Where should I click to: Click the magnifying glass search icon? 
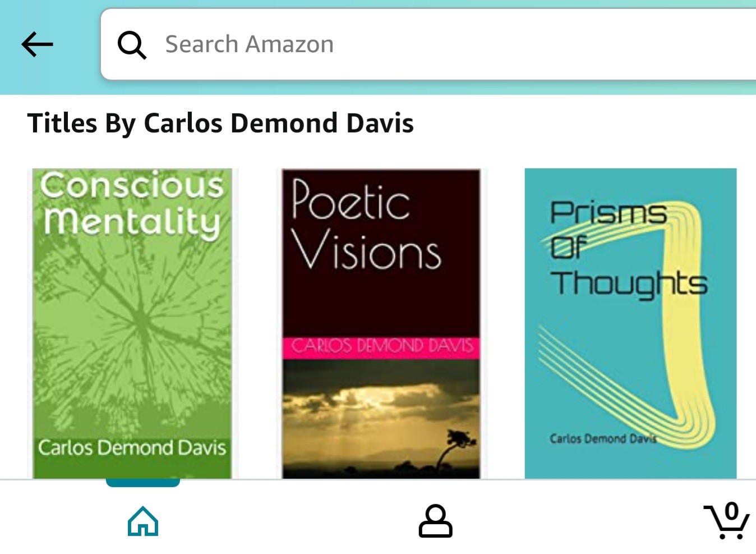point(132,45)
